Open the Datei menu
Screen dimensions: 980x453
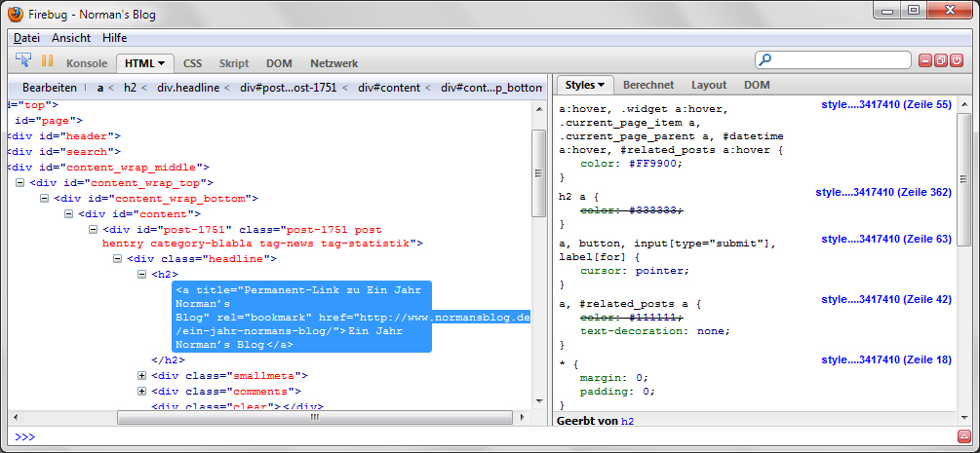point(26,37)
